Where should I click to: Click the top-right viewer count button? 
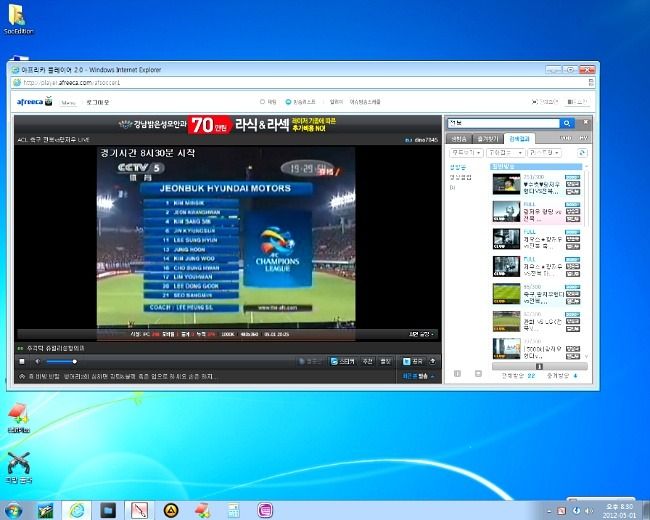click(x=545, y=102)
